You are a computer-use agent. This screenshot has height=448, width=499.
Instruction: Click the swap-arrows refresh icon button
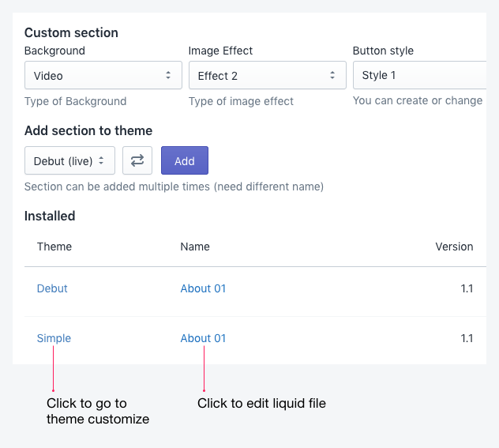(137, 160)
